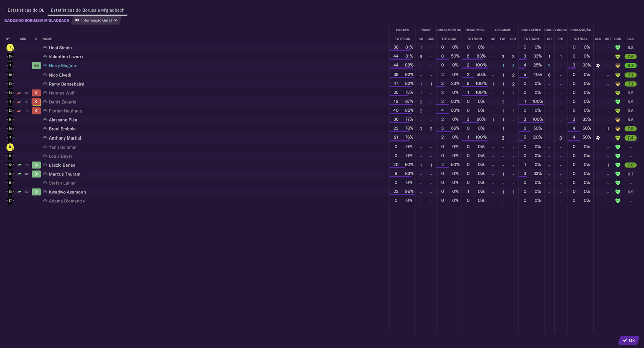Image resolution: width=644 pixels, height=348 pixels.
Task: Click Unai Simón's yellow goalkeeper shirt icon
Action: [10, 48]
